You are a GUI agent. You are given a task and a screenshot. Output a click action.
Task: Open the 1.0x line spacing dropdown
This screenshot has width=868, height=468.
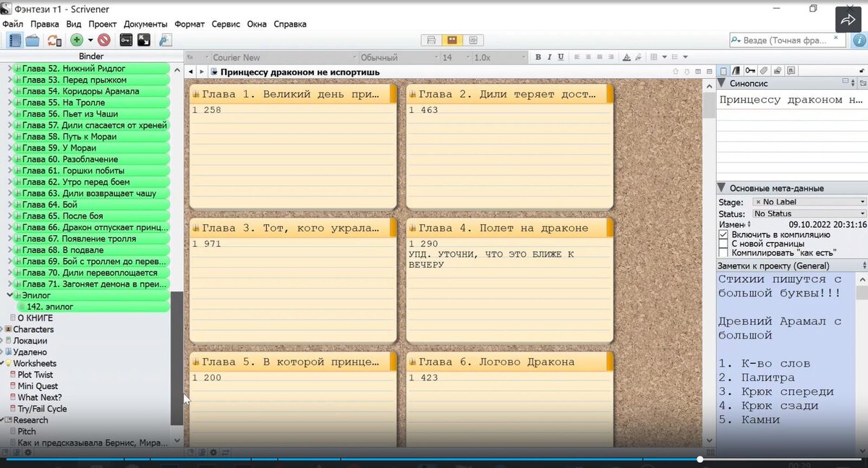pyautogui.click(x=500, y=57)
